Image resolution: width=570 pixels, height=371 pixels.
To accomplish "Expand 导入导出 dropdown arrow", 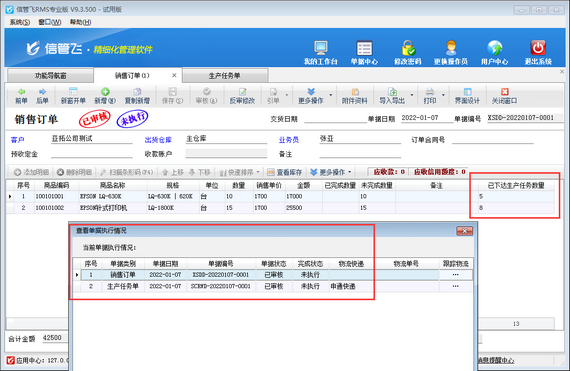I will (412, 95).
